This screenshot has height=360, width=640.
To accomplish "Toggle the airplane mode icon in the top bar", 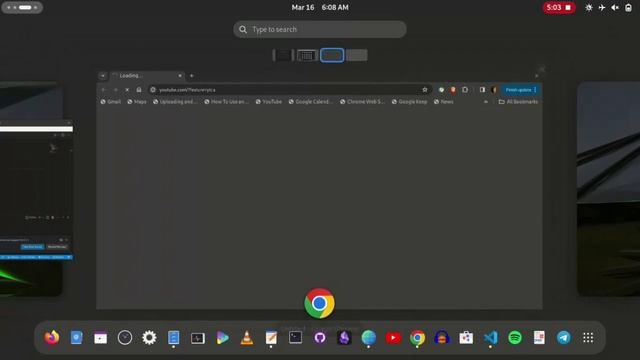I will [x=602, y=7].
